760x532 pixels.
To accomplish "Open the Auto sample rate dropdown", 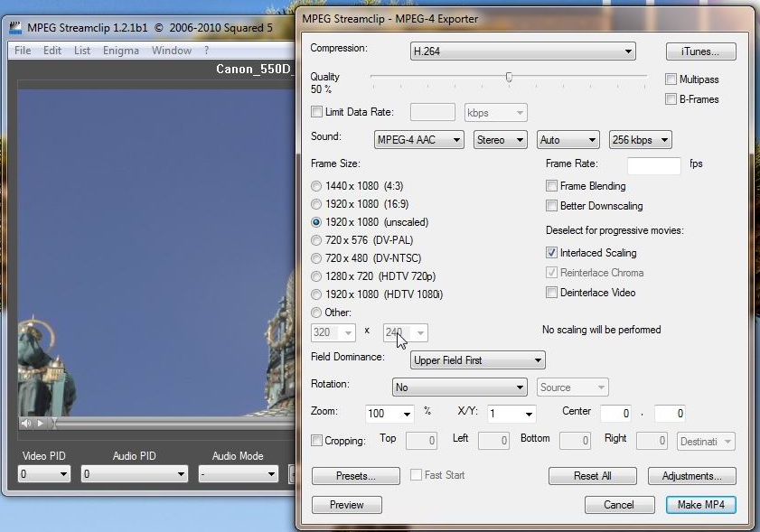I will pyautogui.click(x=568, y=140).
